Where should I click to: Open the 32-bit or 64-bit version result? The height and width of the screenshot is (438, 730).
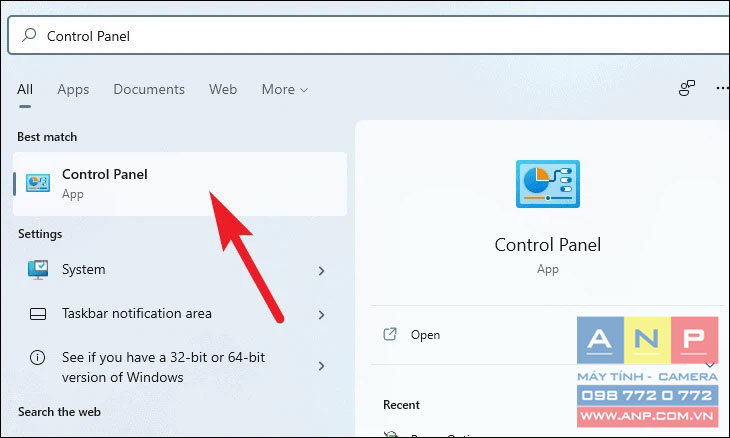(180, 367)
